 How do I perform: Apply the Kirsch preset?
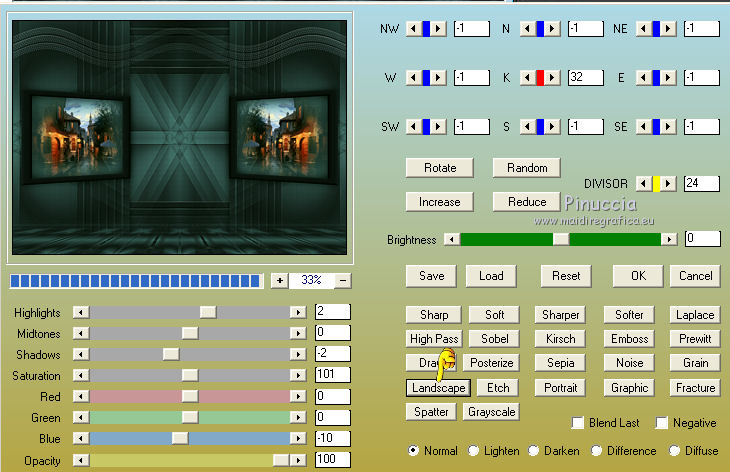coord(561,339)
